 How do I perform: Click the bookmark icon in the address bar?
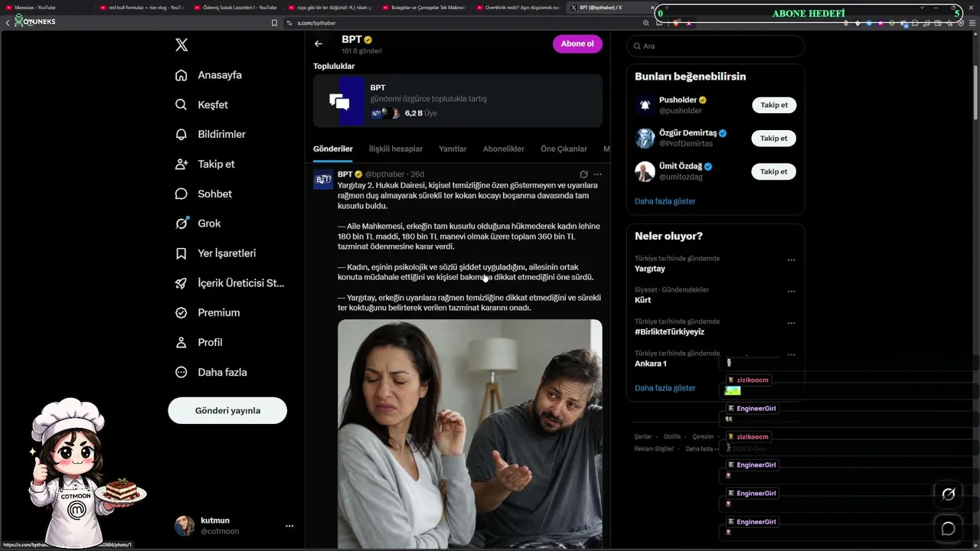[274, 23]
